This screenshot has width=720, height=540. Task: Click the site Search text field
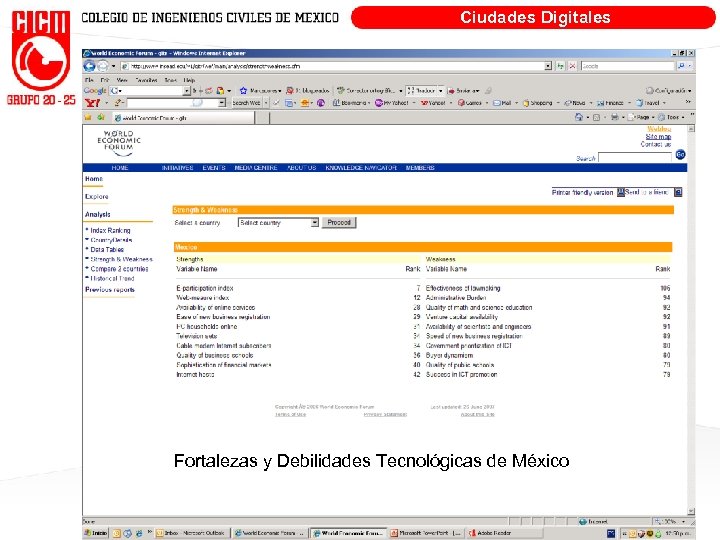coord(635,158)
